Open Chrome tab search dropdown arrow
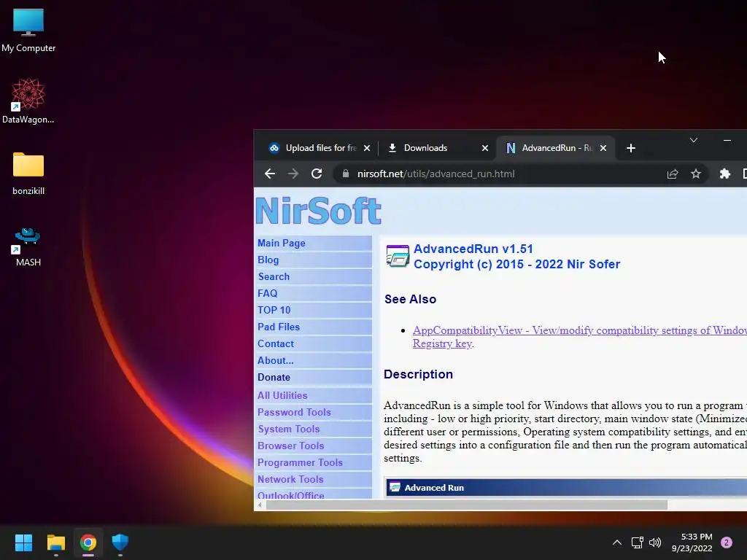This screenshot has height=560, width=747. (x=694, y=140)
